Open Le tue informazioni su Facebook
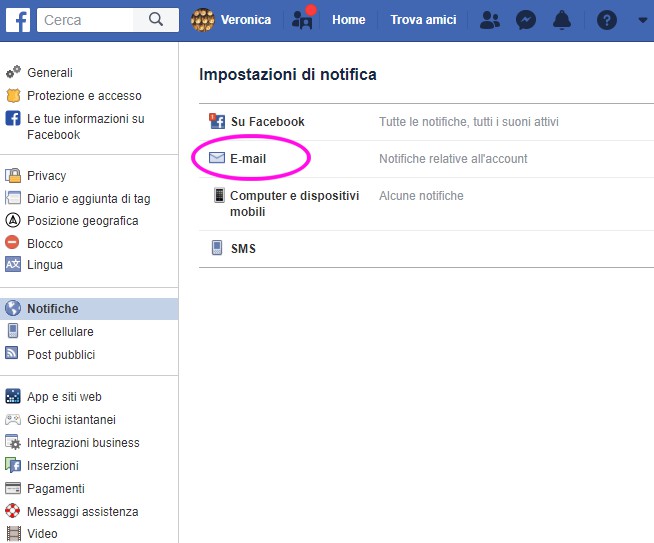 [x=86, y=127]
